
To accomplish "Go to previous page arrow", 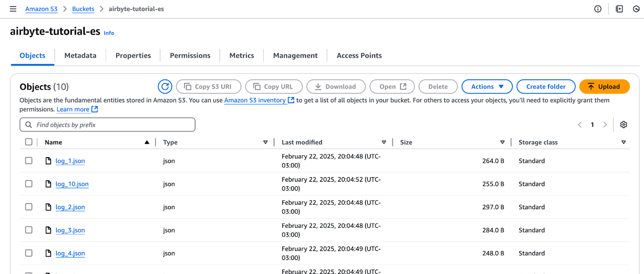I will coord(580,125).
